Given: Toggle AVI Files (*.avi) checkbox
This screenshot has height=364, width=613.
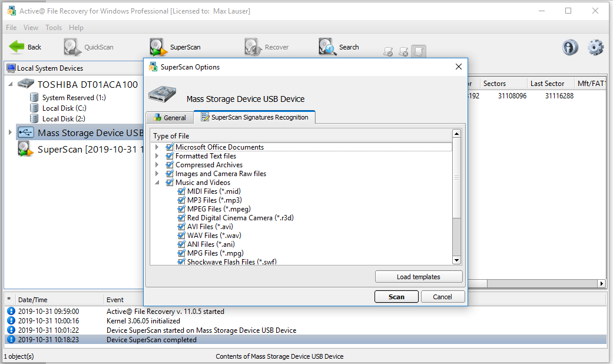Looking at the screenshot, I should point(181,227).
